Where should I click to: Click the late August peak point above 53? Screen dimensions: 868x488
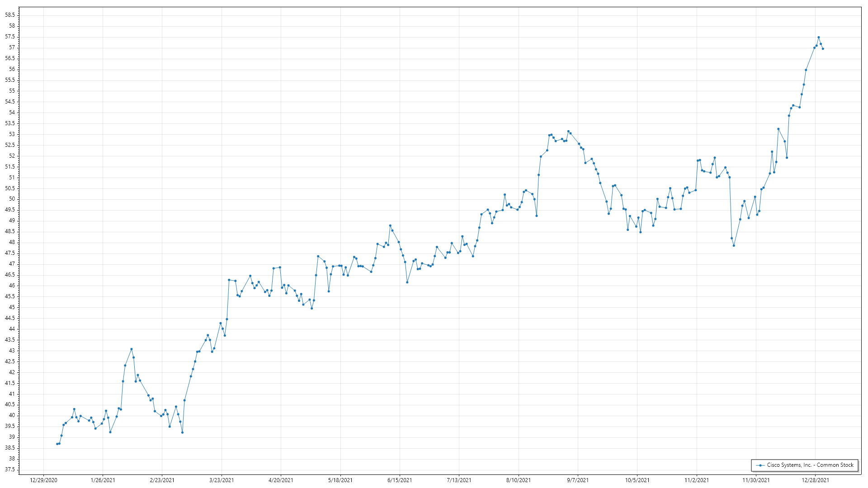click(x=568, y=131)
